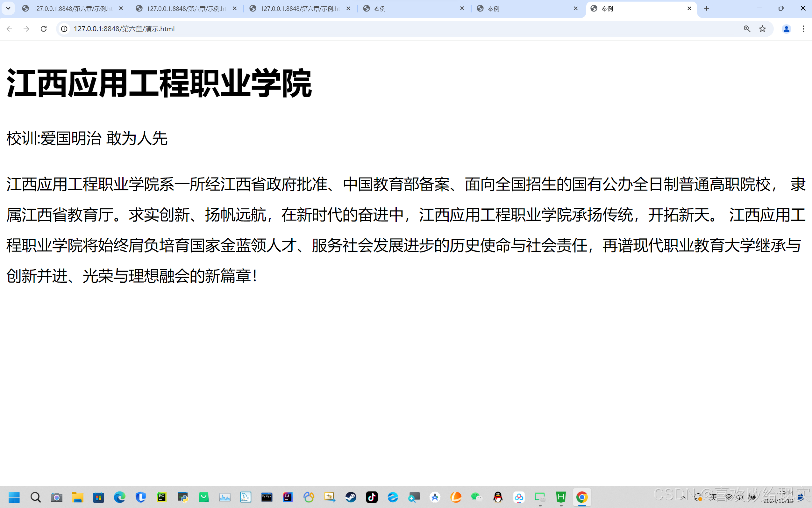Open Steam from the taskbar
Image resolution: width=812 pixels, height=508 pixels.
click(351, 497)
